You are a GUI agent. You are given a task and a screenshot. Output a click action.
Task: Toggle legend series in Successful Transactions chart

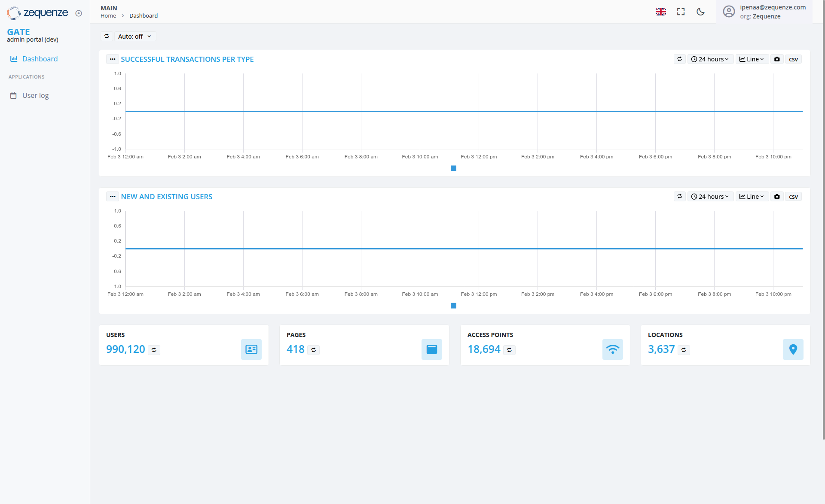click(453, 168)
